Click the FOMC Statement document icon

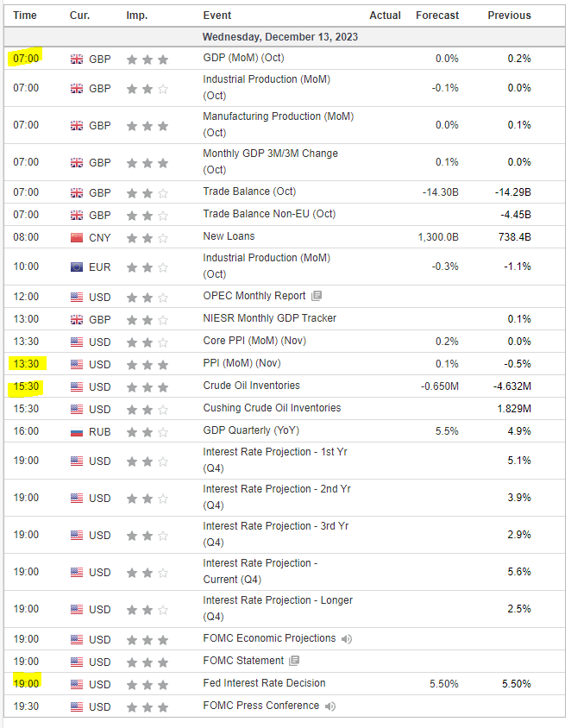[294, 661]
